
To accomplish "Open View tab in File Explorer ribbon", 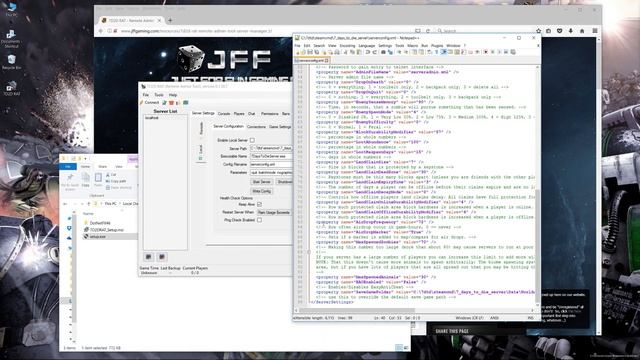I will (x=119, y=167).
